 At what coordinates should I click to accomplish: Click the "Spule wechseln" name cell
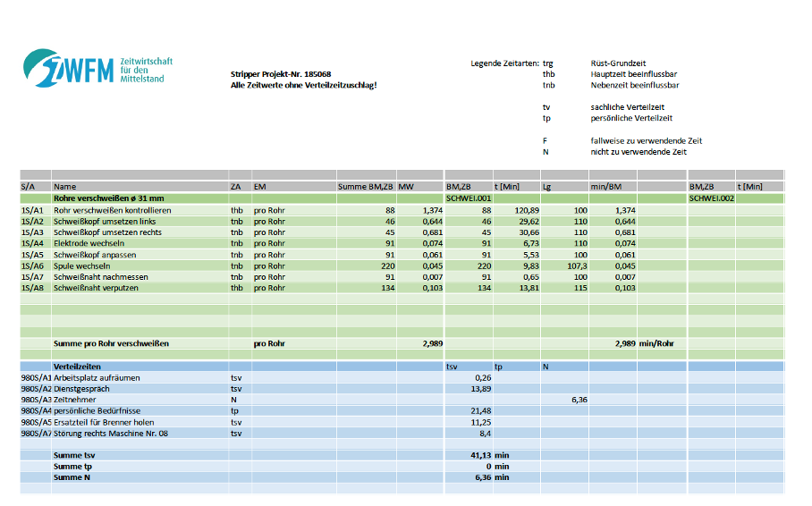click(81, 266)
